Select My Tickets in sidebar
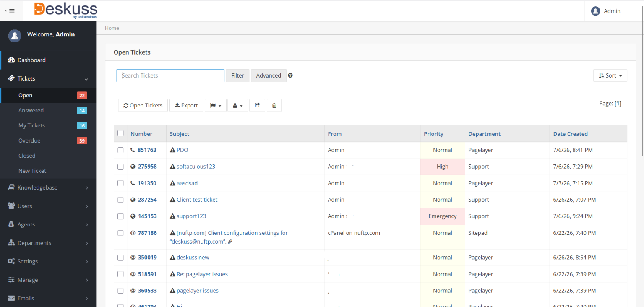Image resolution: width=644 pixels, height=307 pixels. tap(48, 125)
